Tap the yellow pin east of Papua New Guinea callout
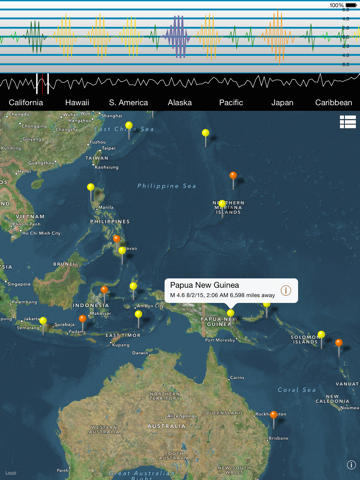The width and height of the screenshot is (360, 480). tap(266, 305)
